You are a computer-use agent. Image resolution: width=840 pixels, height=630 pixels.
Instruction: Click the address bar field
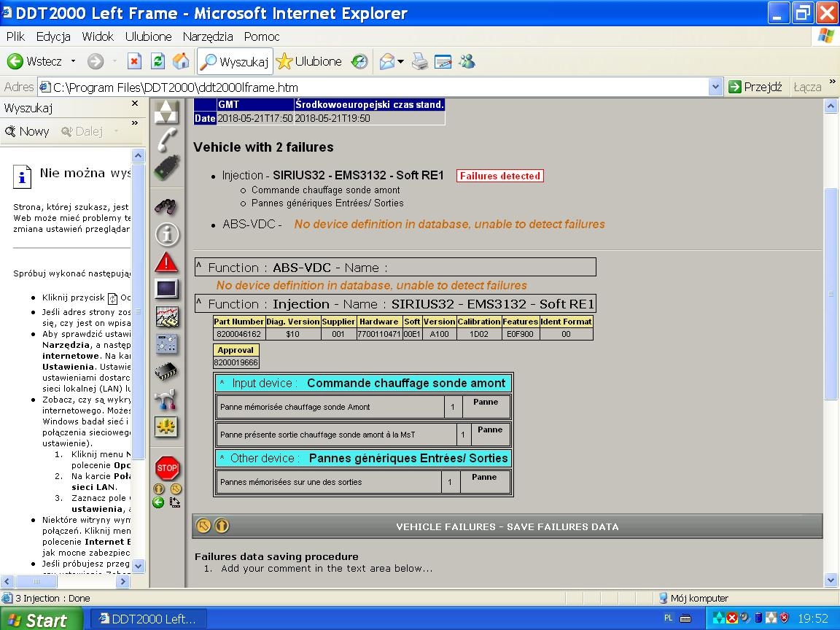coord(374,87)
